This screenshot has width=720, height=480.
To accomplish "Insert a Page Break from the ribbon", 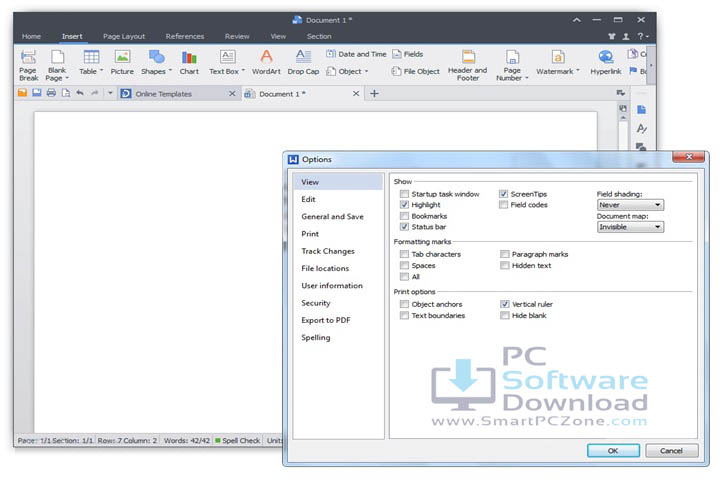I will point(28,65).
